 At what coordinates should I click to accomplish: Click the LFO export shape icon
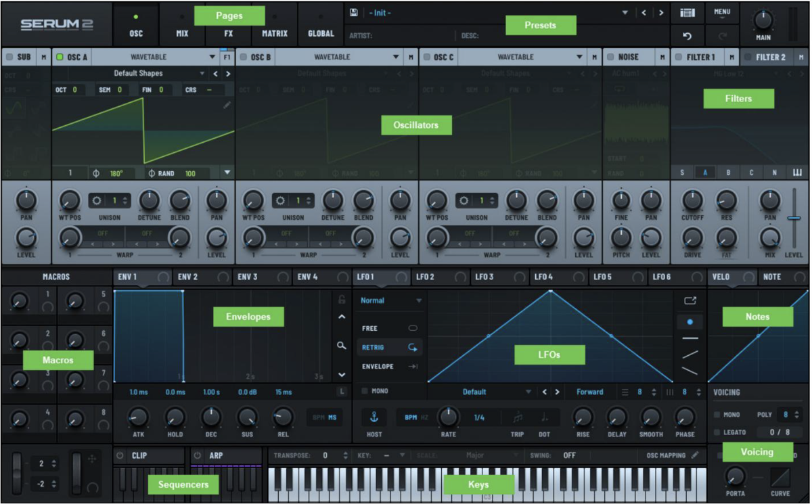point(690,300)
